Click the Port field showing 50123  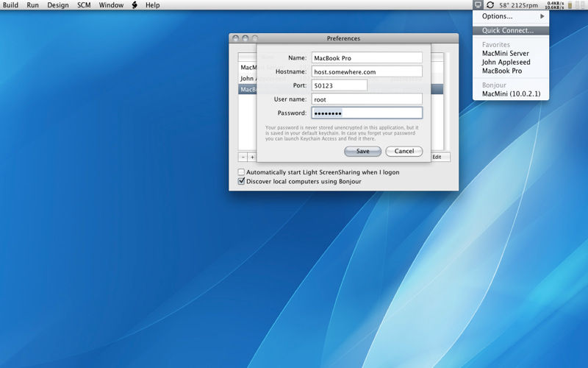point(340,85)
